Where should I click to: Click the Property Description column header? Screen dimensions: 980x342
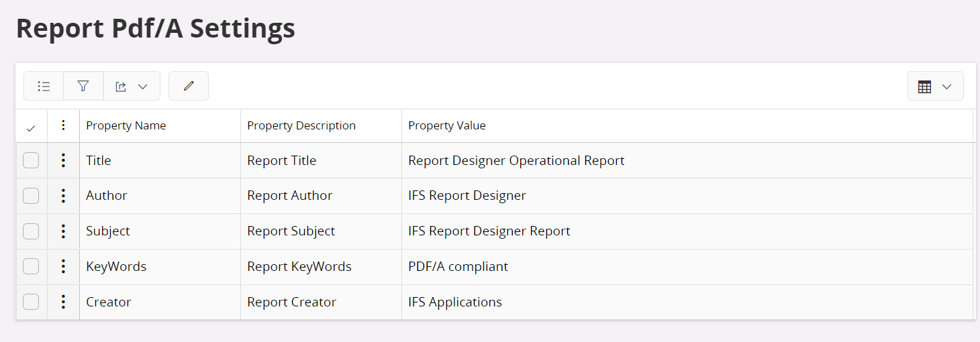(301, 125)
